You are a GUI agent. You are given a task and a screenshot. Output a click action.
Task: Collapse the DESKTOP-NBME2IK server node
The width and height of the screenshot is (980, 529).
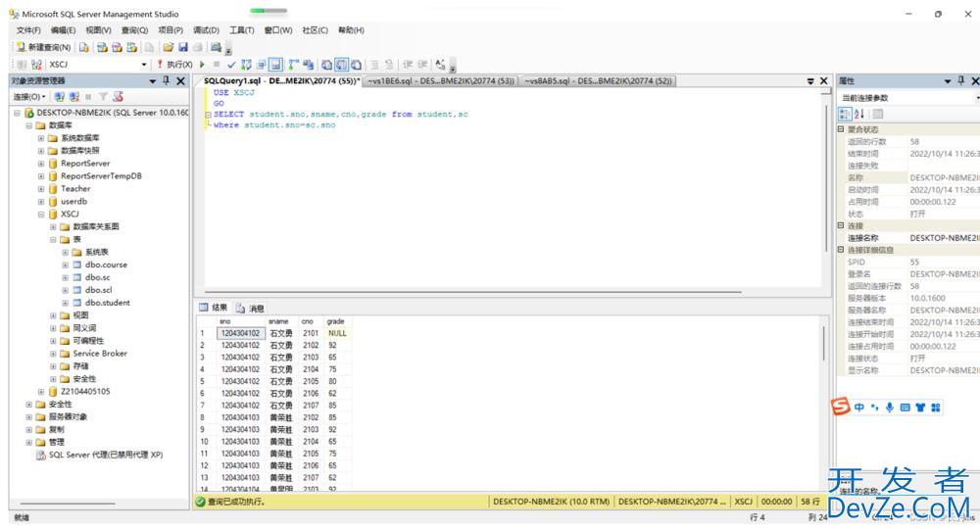17,113
